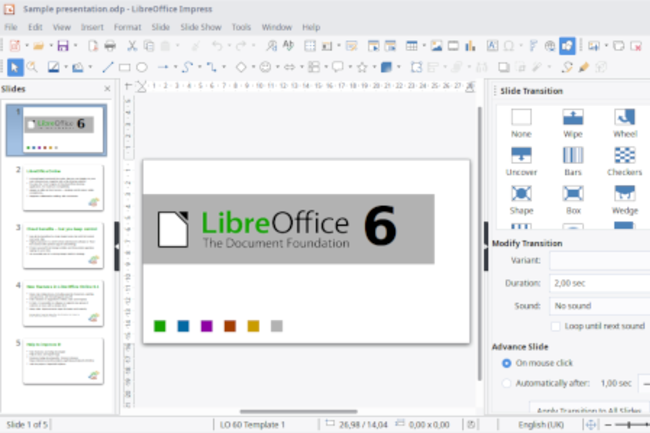
Task: Toggle Extrusion 3D button
Action: coord(601,67)
